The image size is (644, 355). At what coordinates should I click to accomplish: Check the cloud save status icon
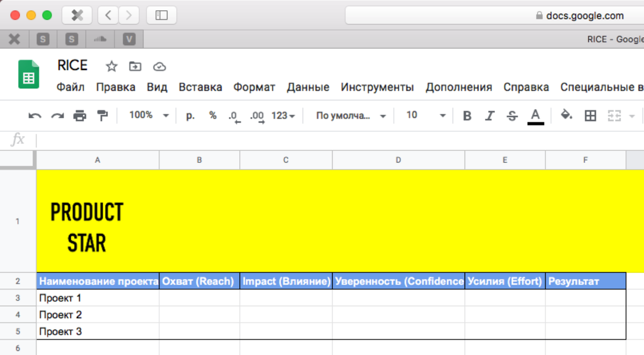click(x=159, y=67)
